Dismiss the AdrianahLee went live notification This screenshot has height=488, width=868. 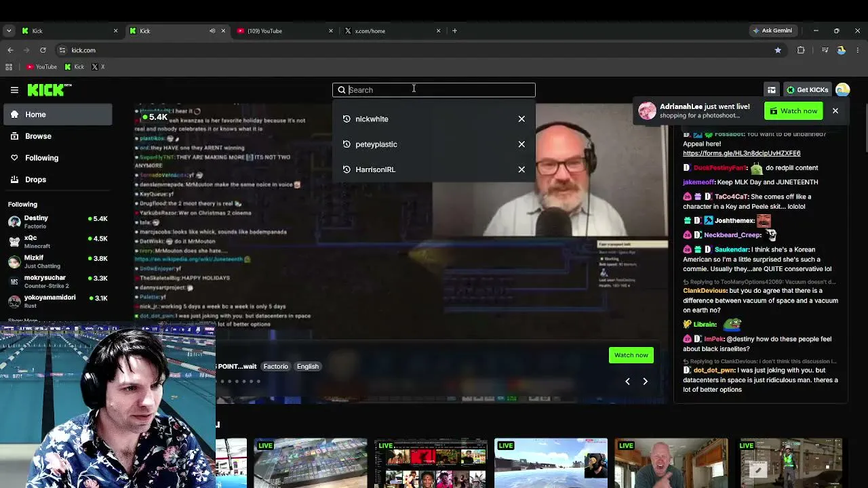835,110
